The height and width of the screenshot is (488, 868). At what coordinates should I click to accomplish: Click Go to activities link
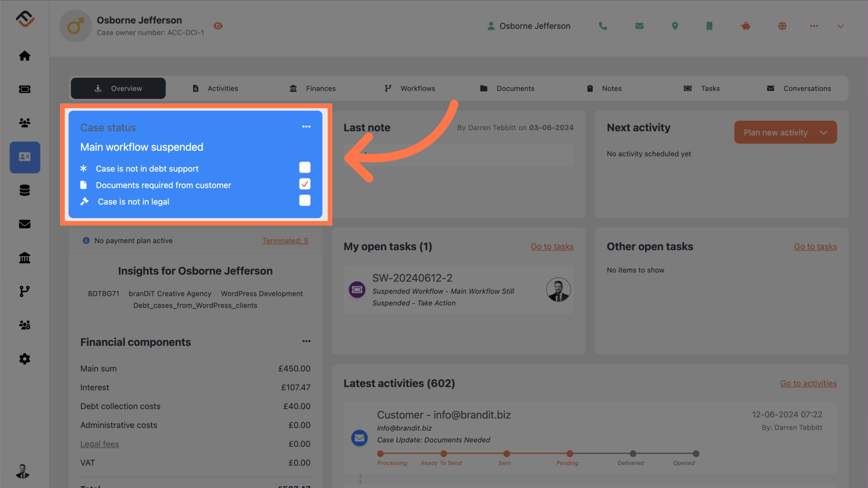808,383
